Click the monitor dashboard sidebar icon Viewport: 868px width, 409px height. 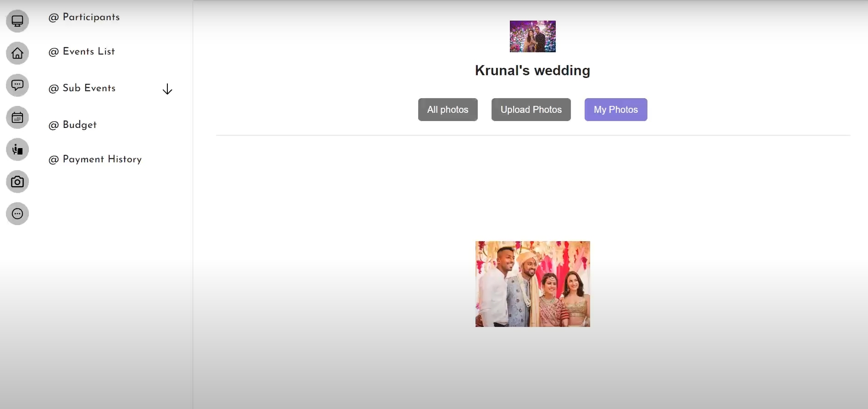17,21
